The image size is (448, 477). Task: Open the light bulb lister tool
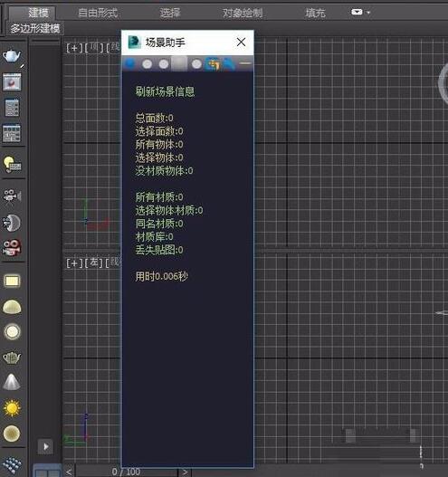(12, 164)
